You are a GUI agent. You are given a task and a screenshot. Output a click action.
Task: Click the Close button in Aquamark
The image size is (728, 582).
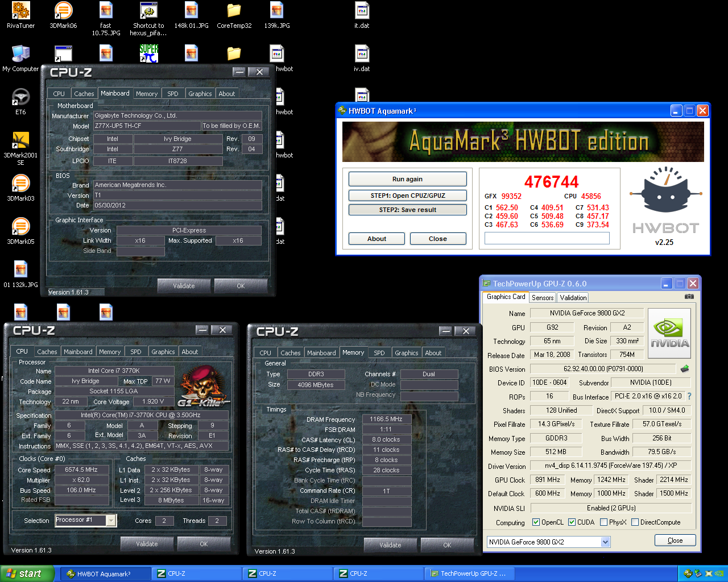(x=438, y=239)
